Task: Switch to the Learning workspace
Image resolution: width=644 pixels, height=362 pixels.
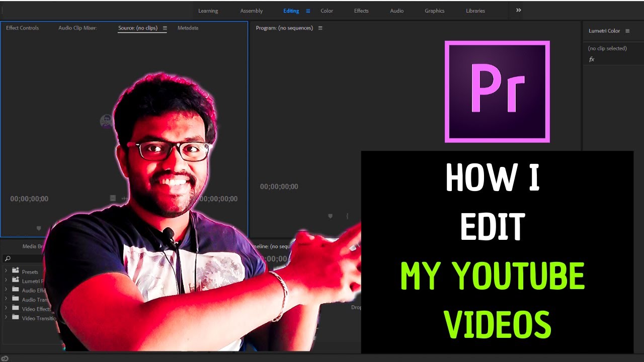Action: (208, 11)
